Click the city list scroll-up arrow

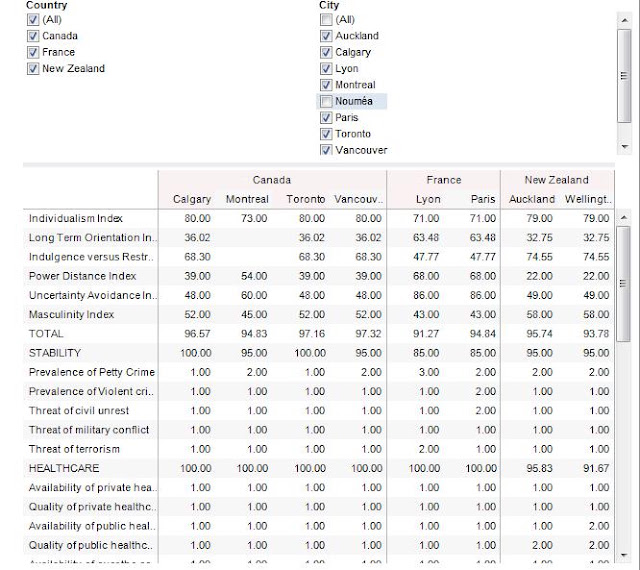pyautogui.click(x=624, y=20)
